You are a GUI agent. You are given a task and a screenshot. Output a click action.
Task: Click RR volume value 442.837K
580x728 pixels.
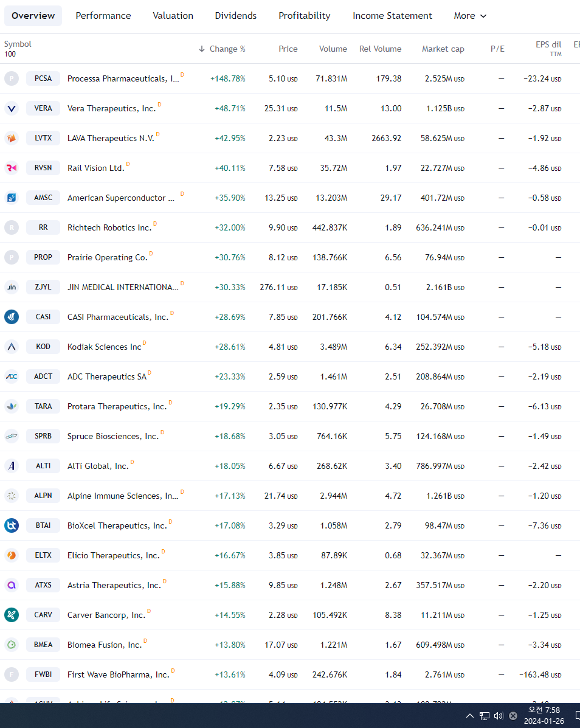tap(330, 227)
